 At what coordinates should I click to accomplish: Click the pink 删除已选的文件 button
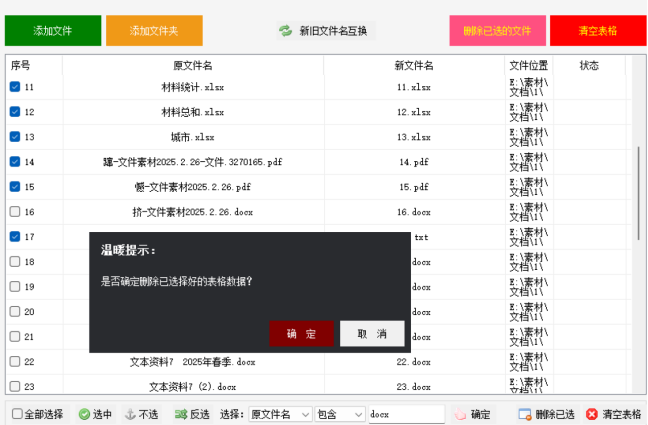(x=498, y=31)
